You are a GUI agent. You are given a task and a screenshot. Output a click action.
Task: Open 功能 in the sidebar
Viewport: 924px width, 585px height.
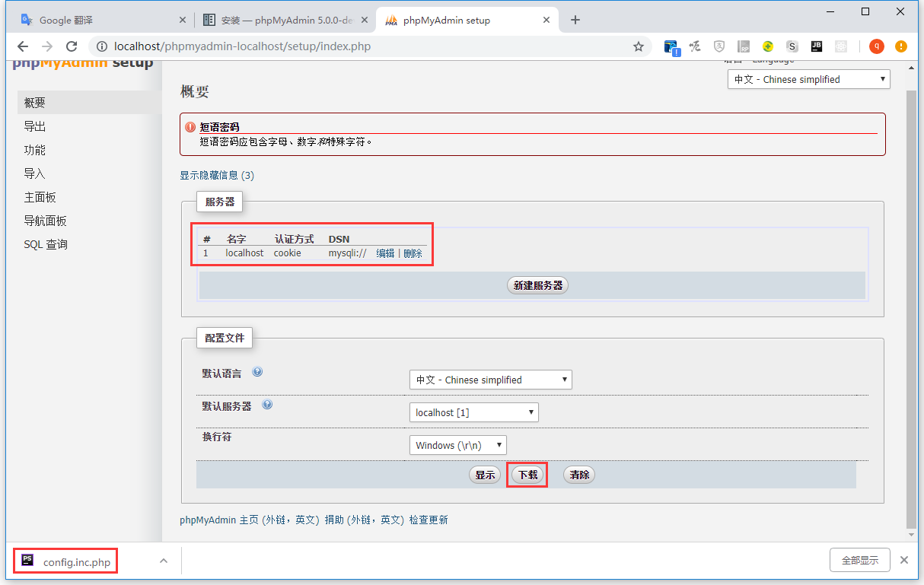(35, 150)
